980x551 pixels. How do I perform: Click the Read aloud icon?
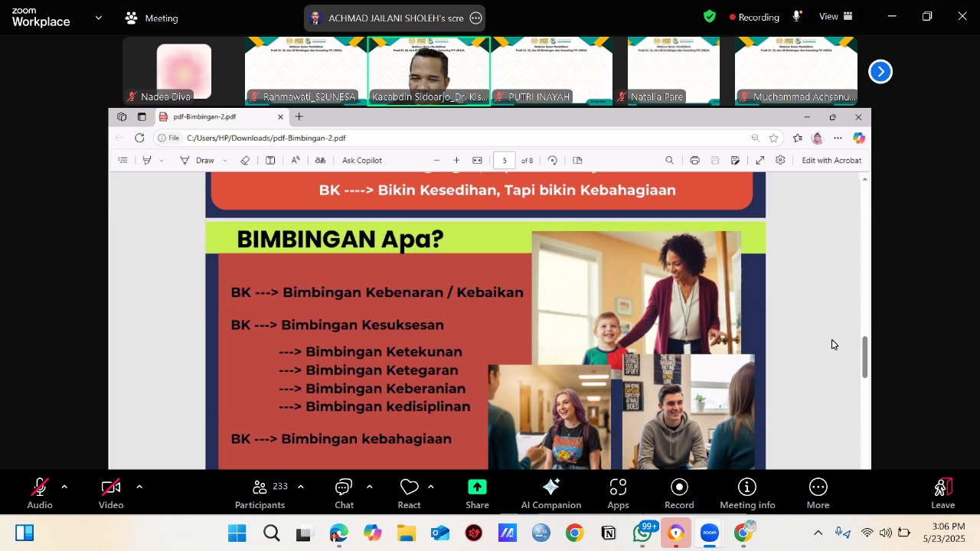click(296, 160)
